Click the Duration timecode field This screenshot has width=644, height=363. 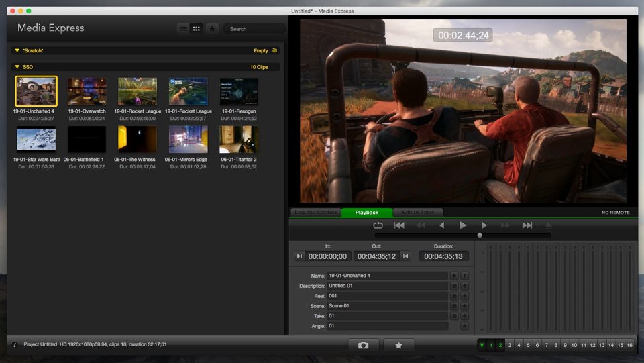(443, 256)
